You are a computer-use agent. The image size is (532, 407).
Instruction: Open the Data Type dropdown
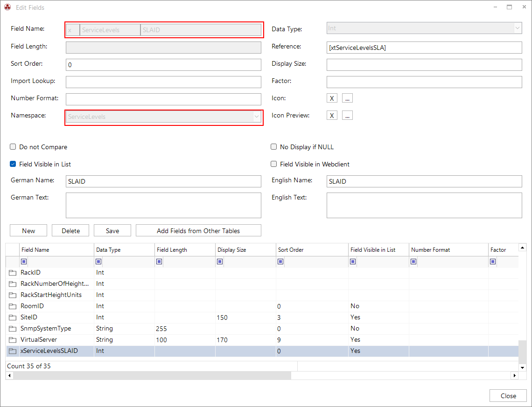(x=518, y=28)
